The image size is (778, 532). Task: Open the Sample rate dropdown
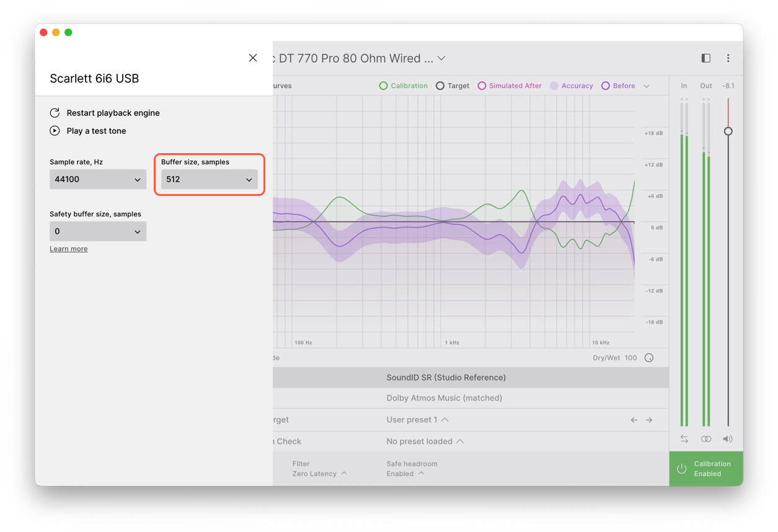pos(98,180)
